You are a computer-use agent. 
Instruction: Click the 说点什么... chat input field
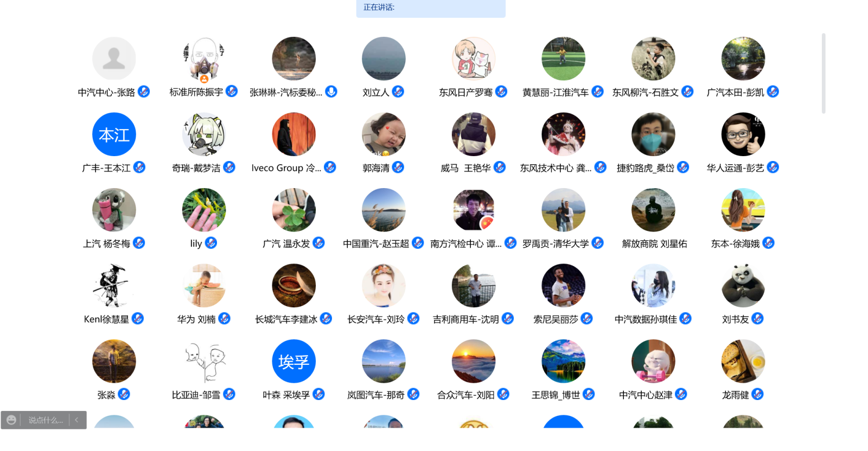tap(46, 420)
